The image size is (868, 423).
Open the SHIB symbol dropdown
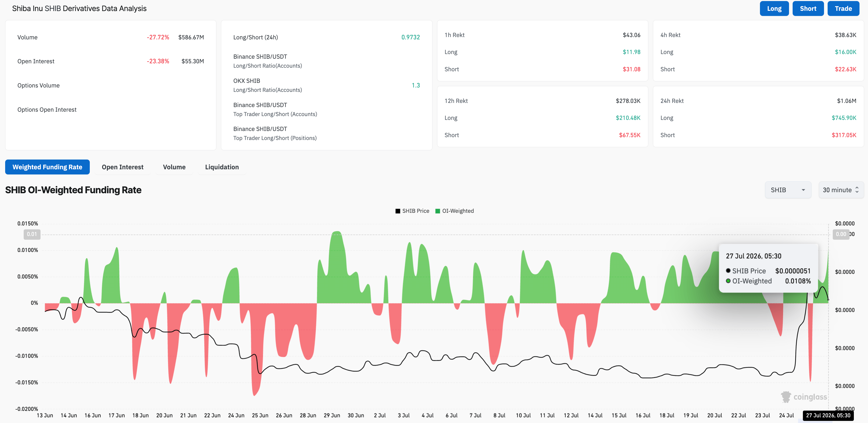(x=788, y=190)
